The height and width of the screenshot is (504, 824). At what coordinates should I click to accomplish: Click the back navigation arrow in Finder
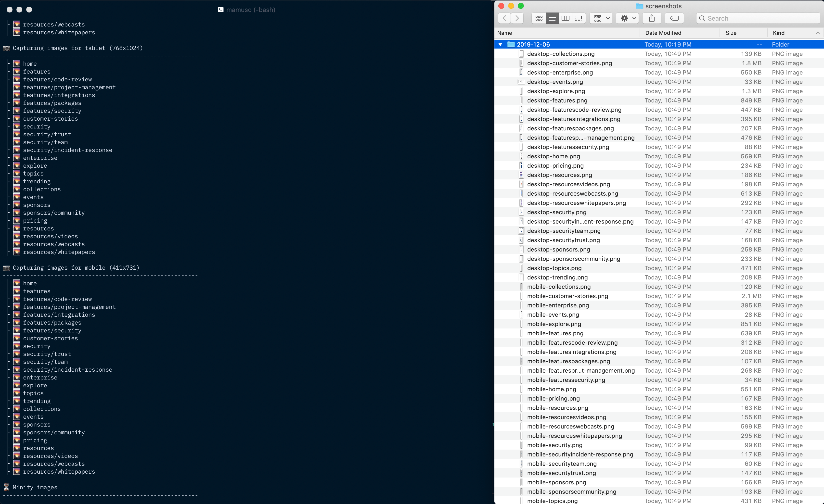[504, 18]
